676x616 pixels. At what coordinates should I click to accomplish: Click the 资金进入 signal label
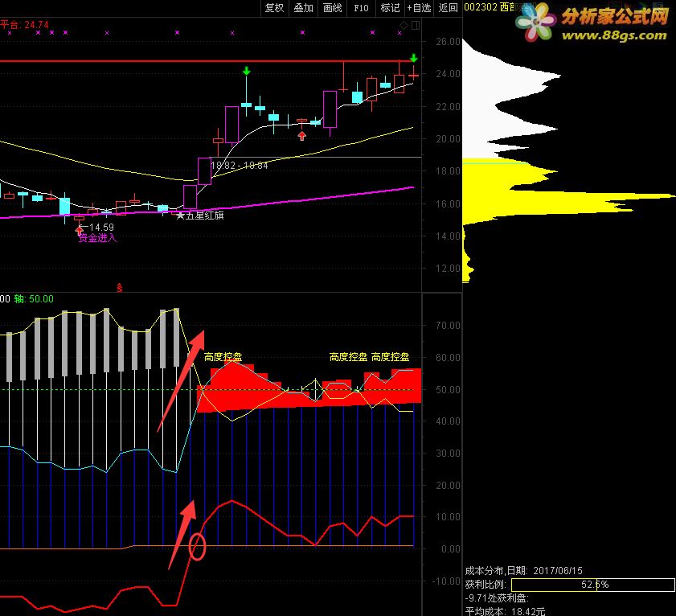tap(97, 238)
